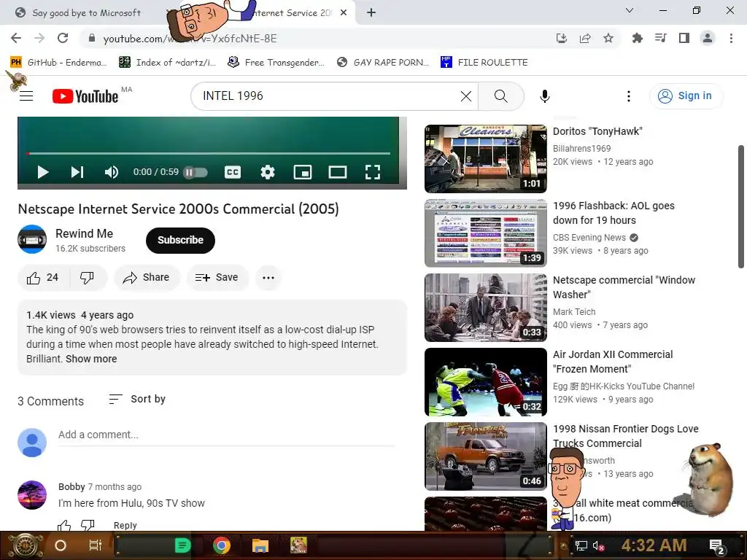Go back in browser history
Screen dimensions: 747x560
coord(16,38)
